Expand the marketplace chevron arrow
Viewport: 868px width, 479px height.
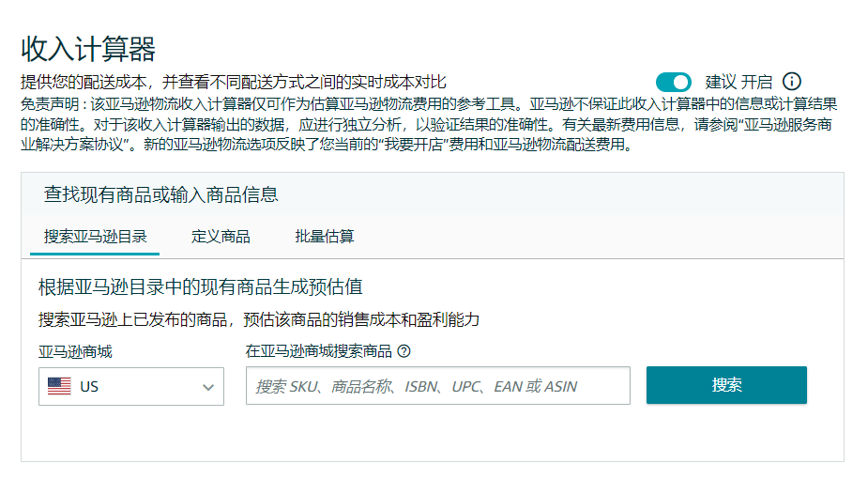coord(208,387)
